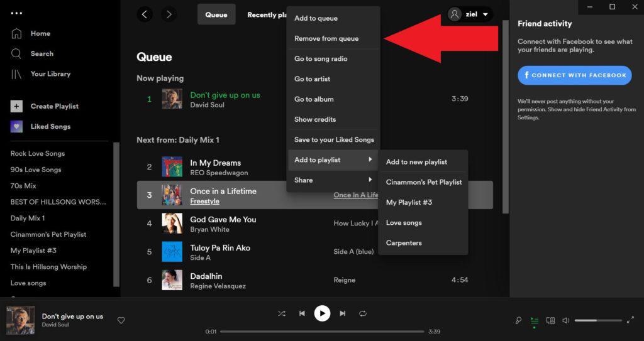Select Save to your Liked Songs

(x=333, y=140)
